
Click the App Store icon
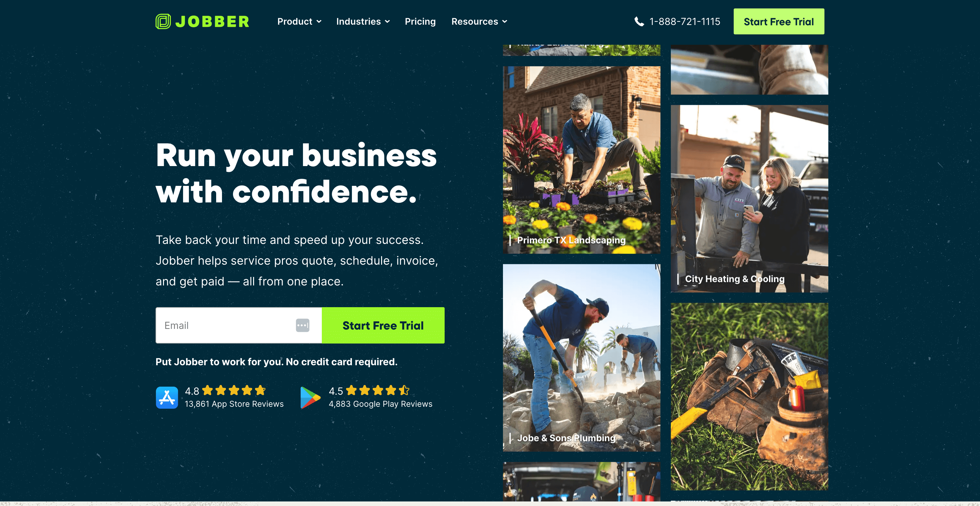coord(167,397)
